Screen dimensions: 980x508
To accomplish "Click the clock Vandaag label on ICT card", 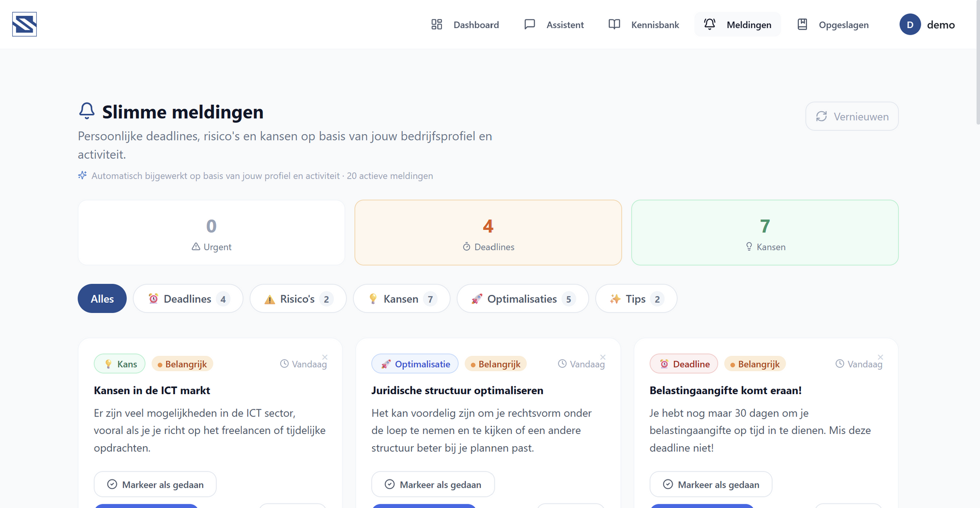I will pos(303,364).
